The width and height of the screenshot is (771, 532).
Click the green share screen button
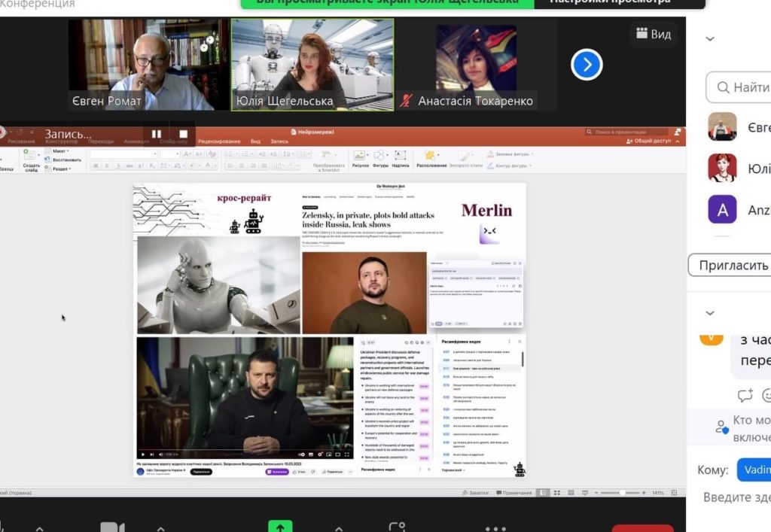[280, 526]
